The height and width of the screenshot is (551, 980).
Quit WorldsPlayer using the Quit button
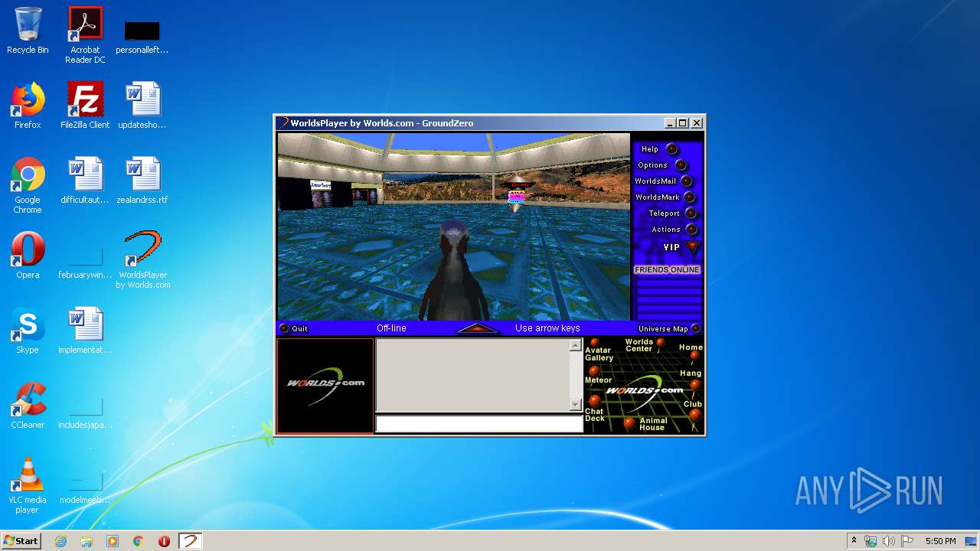point(293,328)
